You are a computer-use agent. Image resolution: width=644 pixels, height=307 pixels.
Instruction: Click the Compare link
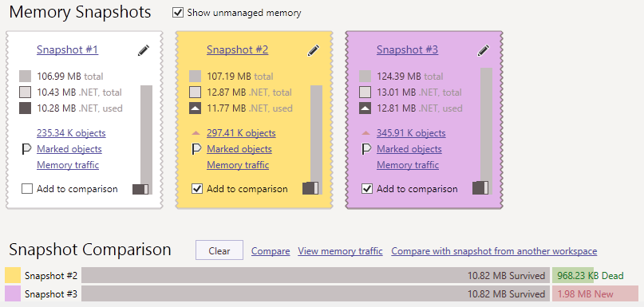[x=271, y=250]
